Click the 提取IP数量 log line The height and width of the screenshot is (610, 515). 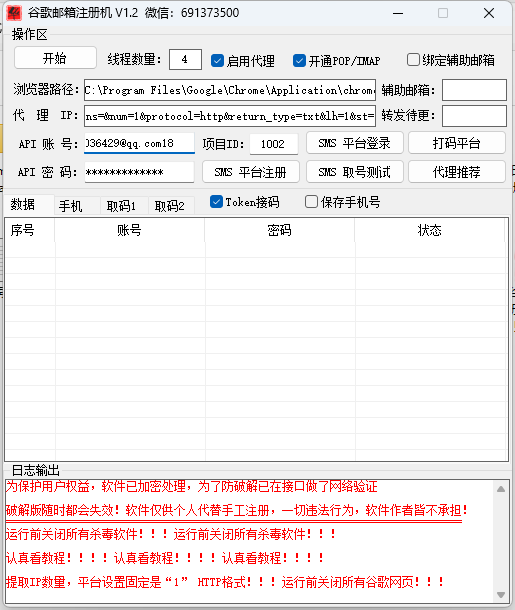click(x=225, y=582)
